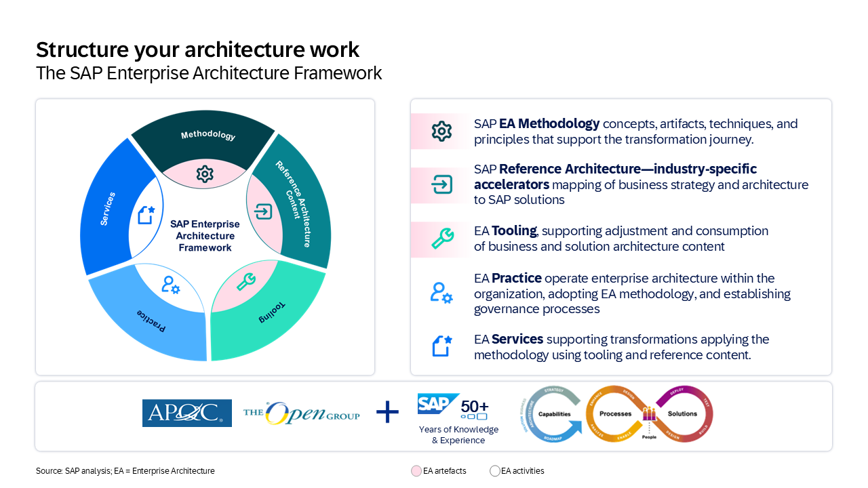Click the arrow-in-box icon in the wheel
868x488 pixels.
tap(262, 212)
